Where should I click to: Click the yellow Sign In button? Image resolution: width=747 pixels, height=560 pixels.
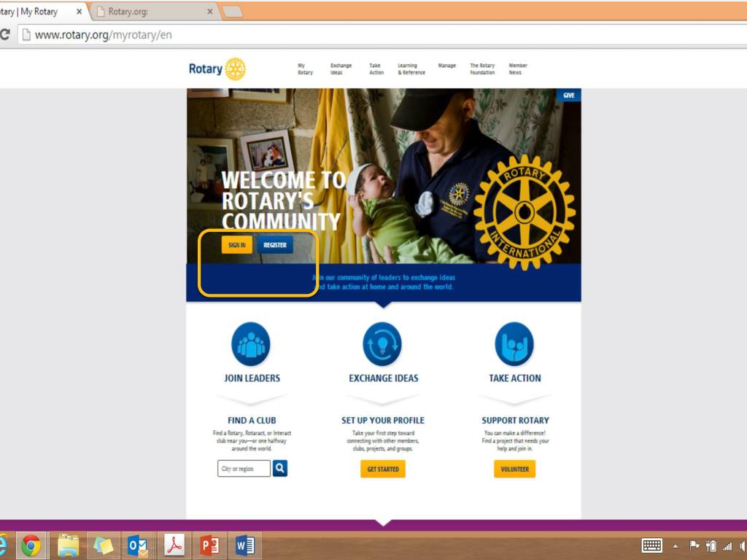pos(237,245)
